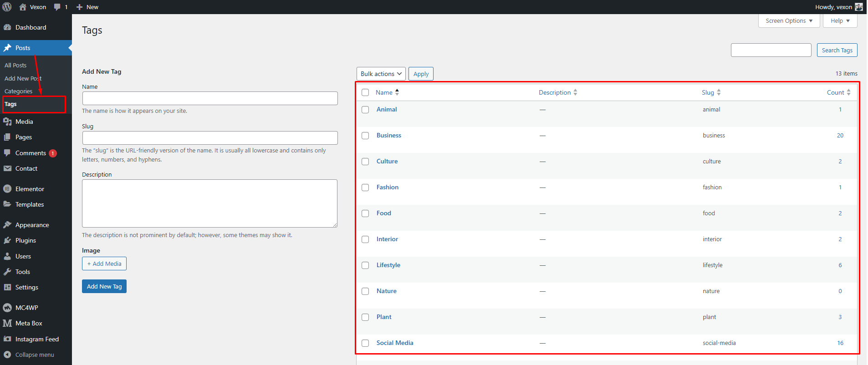Open All Posts submenu item

(15, 65)
